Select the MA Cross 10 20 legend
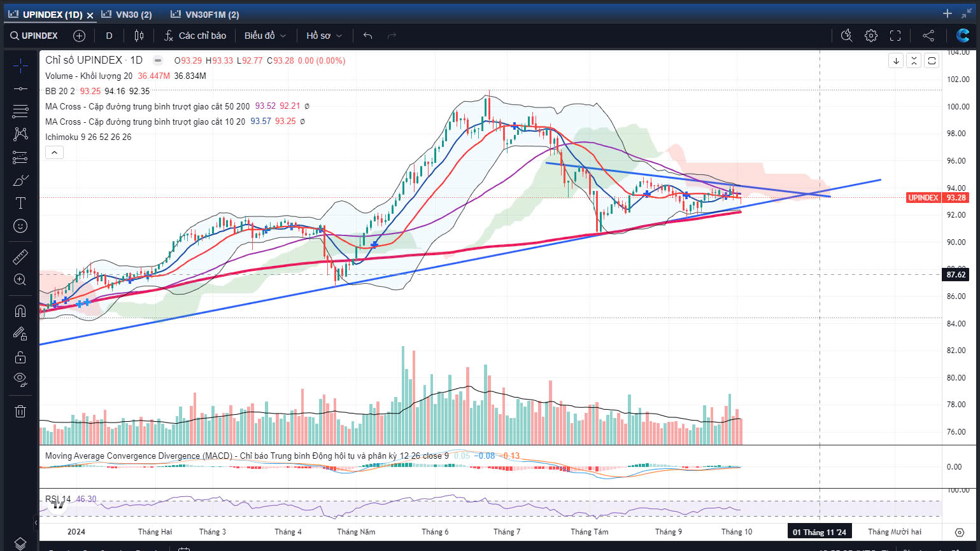The image size is (980, 551). pos(145,122)
